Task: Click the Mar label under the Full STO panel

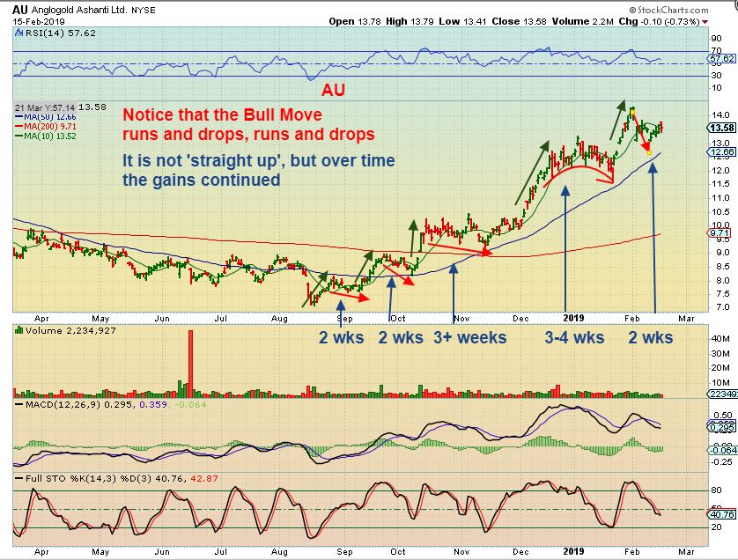Action: click(686, 551)
